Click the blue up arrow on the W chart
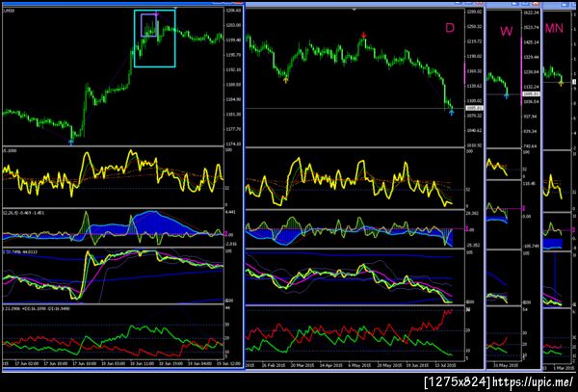 coord(507,95)
